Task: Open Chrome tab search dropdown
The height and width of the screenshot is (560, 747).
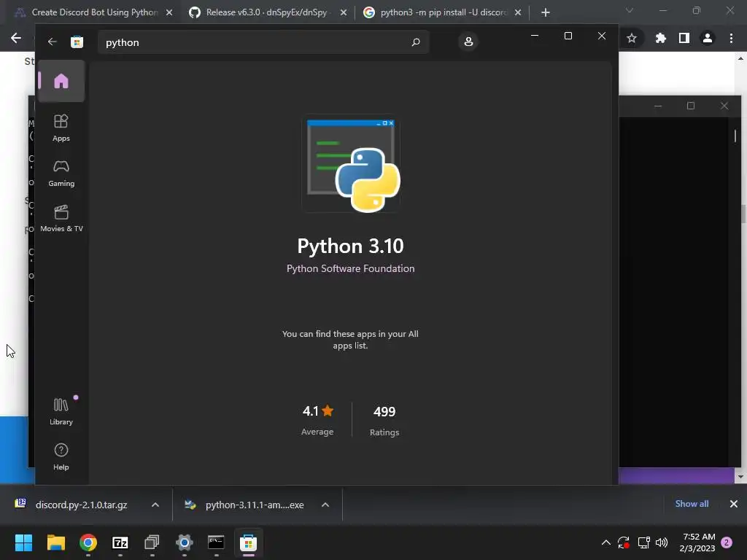Action: pyautogui.click(x=630, y=10)
